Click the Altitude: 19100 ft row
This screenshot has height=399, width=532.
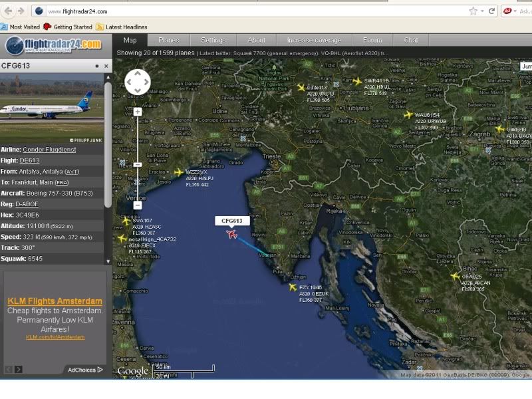point(52,226)
